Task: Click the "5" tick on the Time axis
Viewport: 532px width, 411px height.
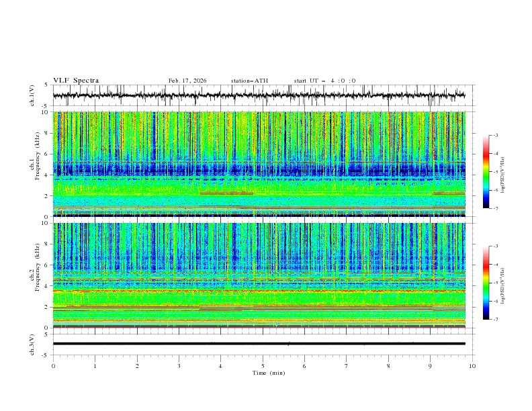Action: point(263,366)
